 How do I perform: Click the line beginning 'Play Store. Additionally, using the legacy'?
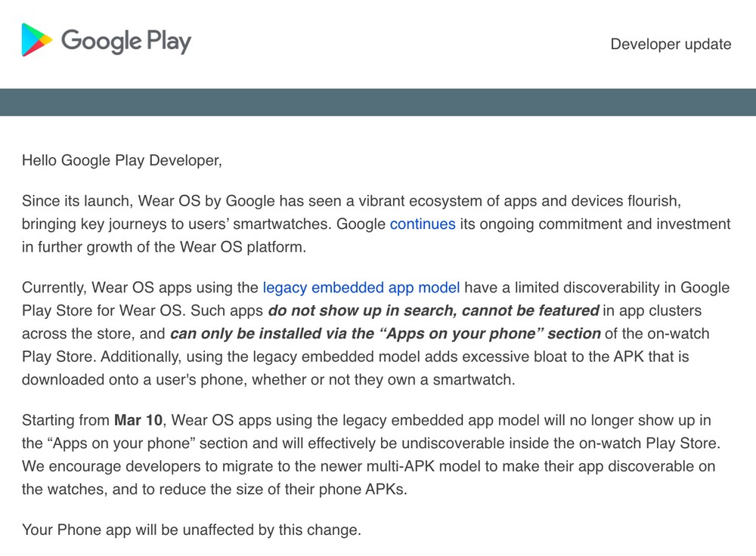point(355,357)
